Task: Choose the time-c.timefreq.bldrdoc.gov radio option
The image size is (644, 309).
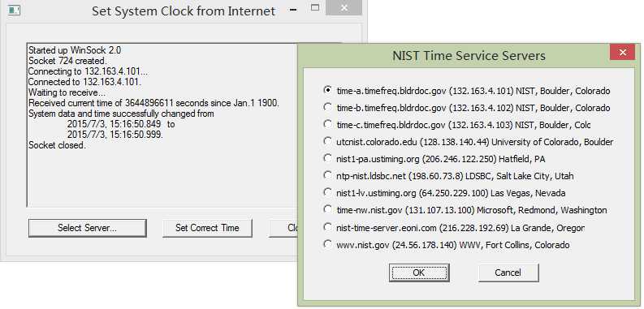Action: pyautogui.click(x=456, y=125)
